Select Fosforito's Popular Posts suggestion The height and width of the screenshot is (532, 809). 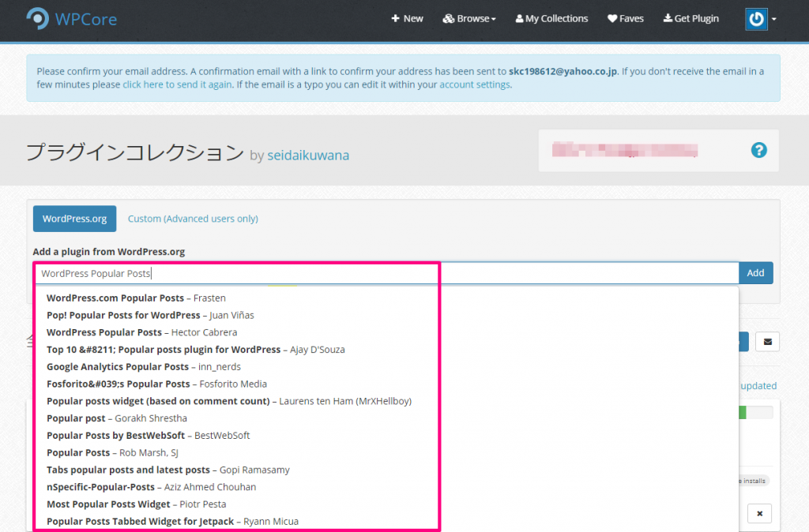[157, 384]
